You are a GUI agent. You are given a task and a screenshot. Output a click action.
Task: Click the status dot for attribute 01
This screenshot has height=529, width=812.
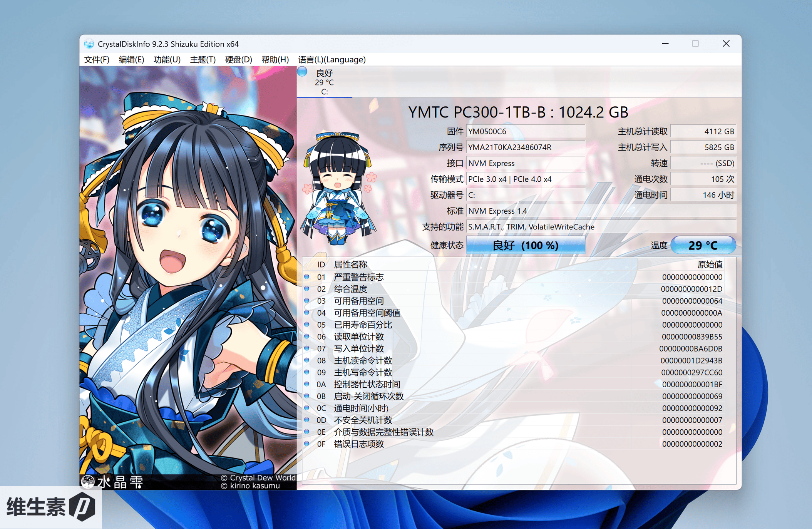coord(307,277)
